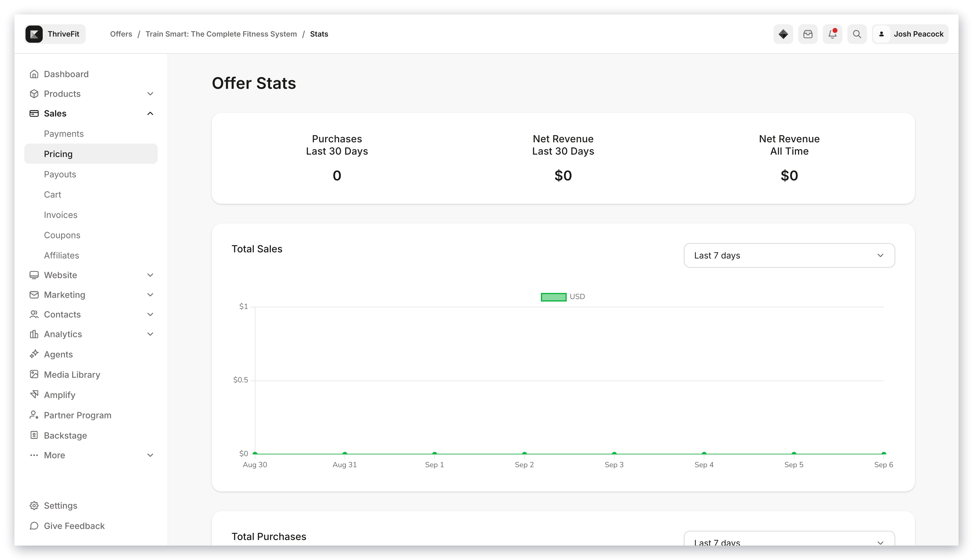This screenshot has height=560, width=973.
Task: Click the Settings gear icon
Action: coord(34,505)
